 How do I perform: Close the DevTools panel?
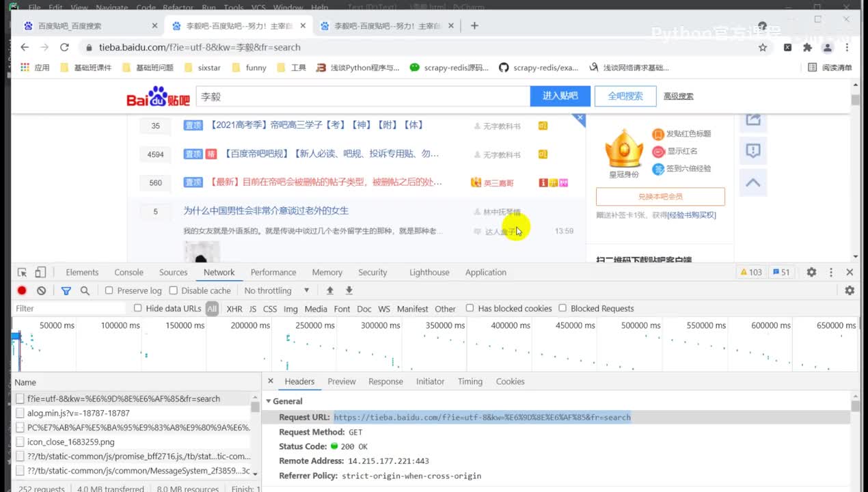tap(850, 272)
